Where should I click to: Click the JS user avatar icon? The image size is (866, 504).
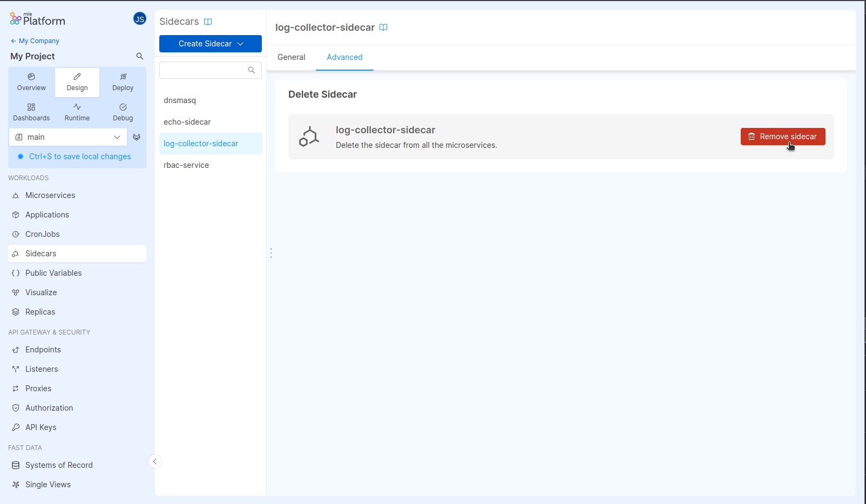click(139, 19)
